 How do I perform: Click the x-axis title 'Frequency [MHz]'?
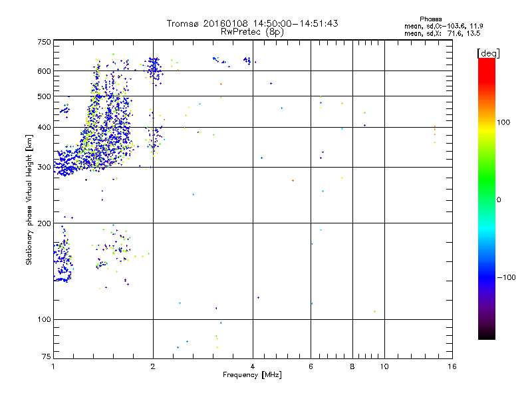pos(252,375)
